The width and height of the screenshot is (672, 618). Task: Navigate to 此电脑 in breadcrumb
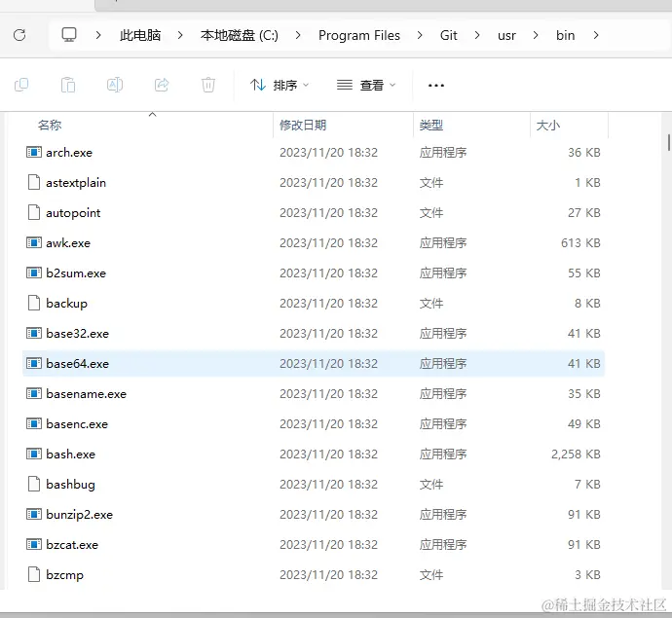coord(140,35)
